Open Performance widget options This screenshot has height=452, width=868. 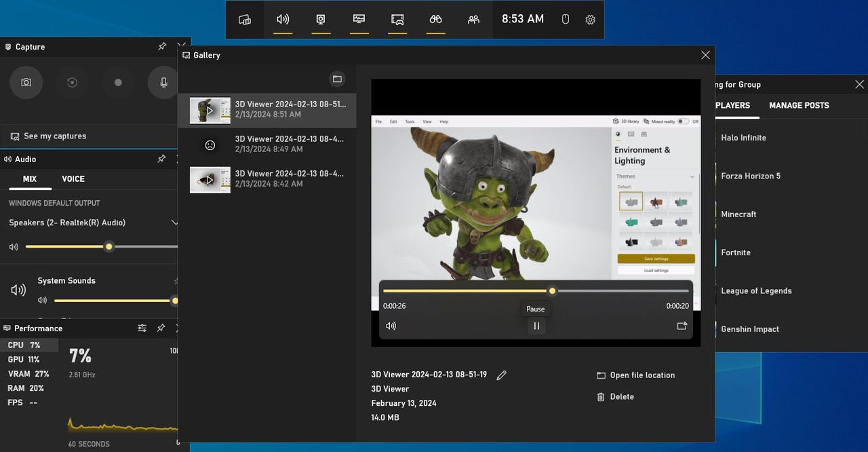(142, 328)
